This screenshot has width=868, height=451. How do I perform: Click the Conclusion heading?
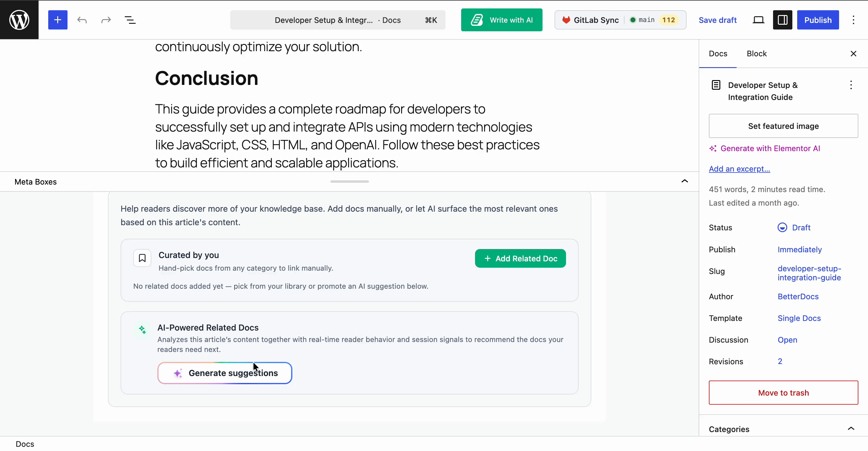tap(206, 78)
